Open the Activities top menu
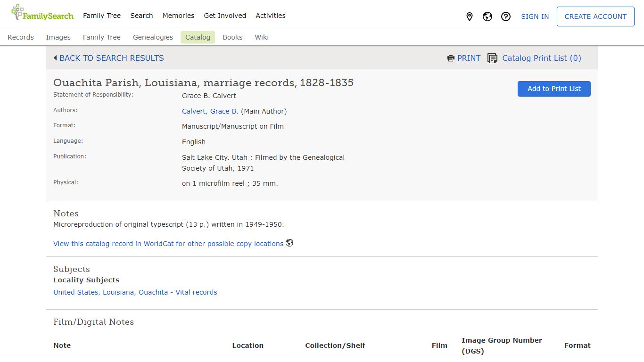Viewport: 644px width, 362px height. coord(271,16)
